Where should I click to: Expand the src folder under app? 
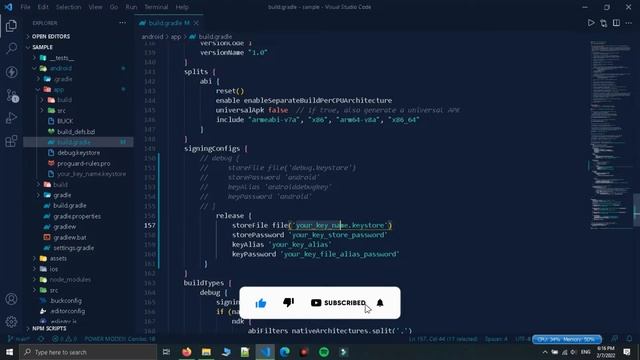pos(61,111)
